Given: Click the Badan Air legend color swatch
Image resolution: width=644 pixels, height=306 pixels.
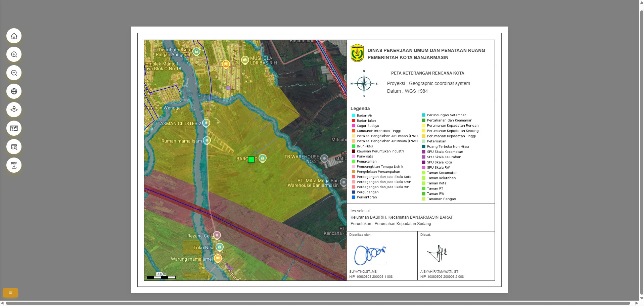Looking at the screenshot, I should [353, 116].
